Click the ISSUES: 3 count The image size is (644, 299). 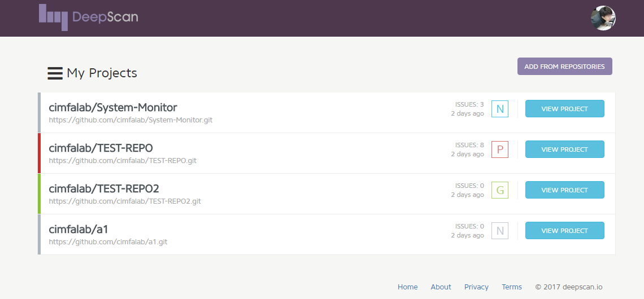(x=469, y=104)
